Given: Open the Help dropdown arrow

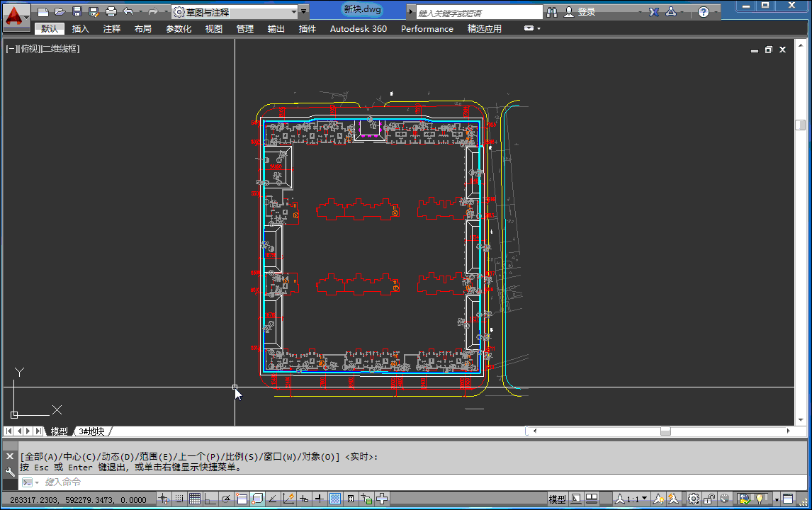Looking at the screenshot, I should (x=715, y=12).
